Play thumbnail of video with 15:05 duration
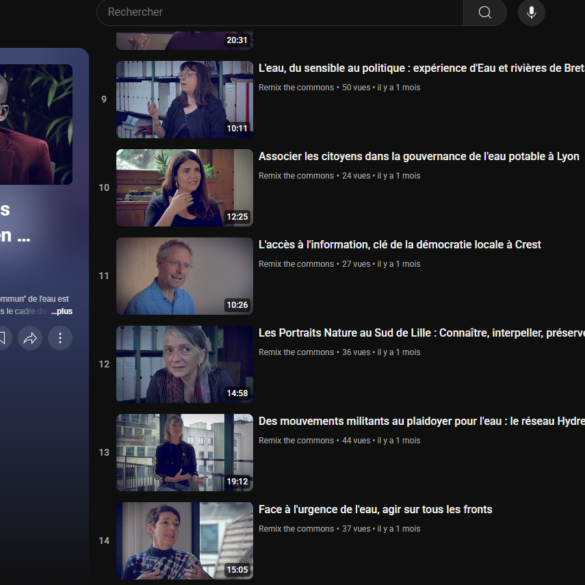The height and width of the screenshot is (585, 585). coord(185,541)
